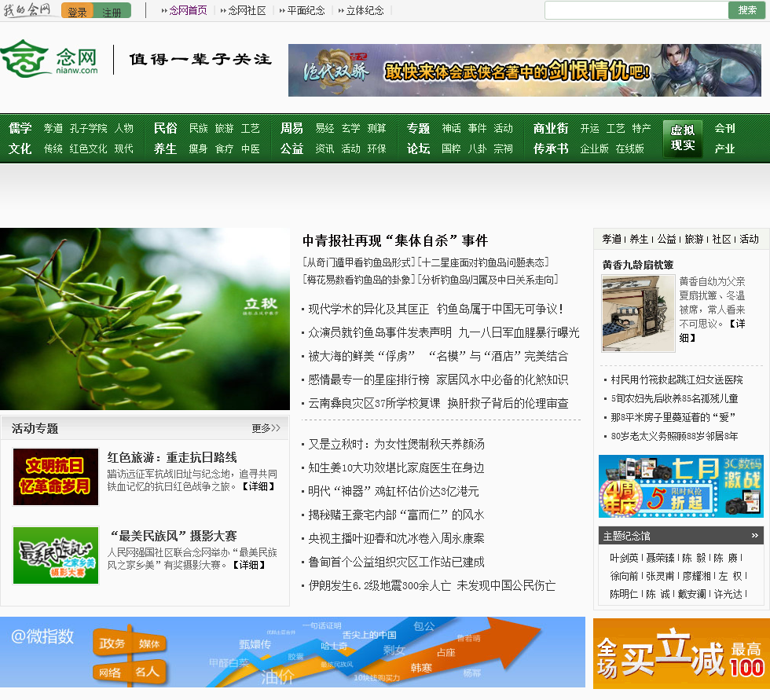Open the 儒学 menu section
770x700 pixels.
coord(20,128)
